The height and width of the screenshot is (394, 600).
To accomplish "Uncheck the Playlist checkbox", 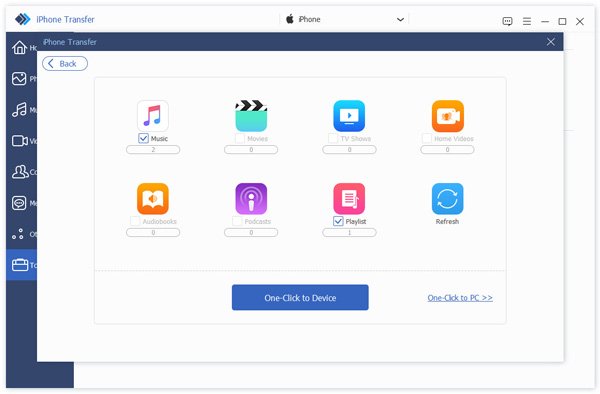I will (x=338, y=221).
